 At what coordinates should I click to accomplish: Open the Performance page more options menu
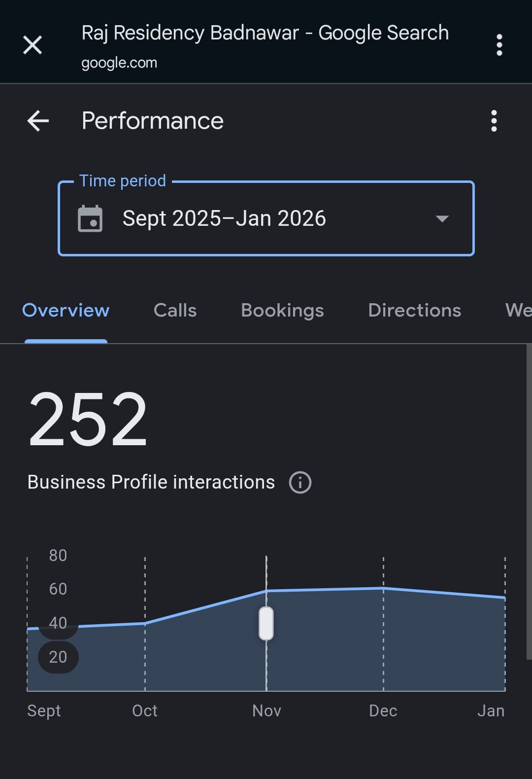click(x=494, y=121)
